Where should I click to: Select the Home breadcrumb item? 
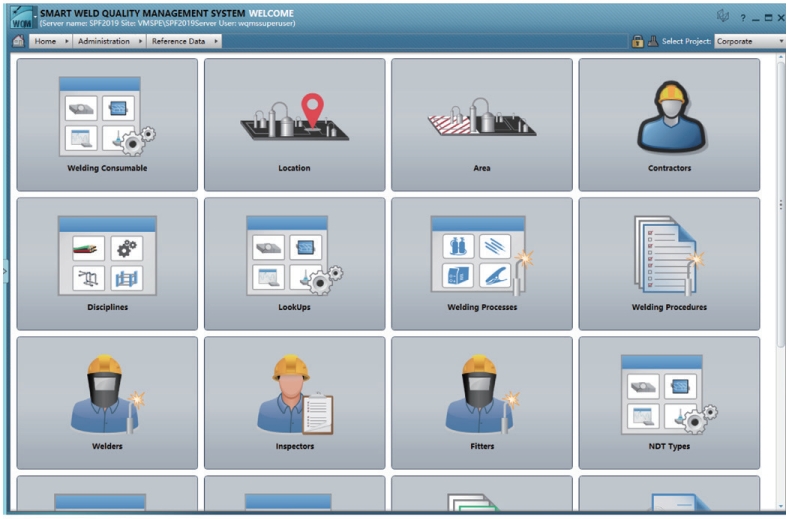click(45, 41)
